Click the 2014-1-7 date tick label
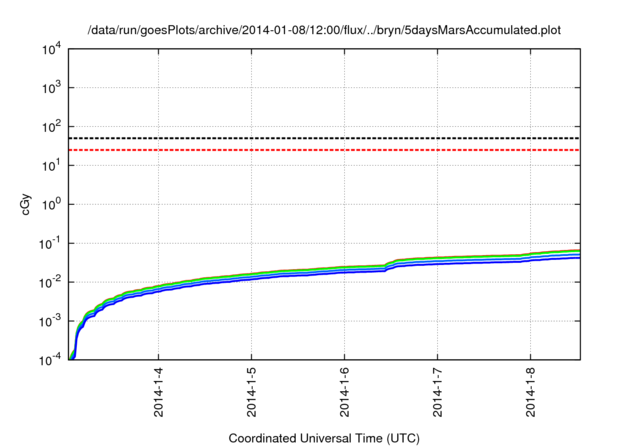 (438, 392)
